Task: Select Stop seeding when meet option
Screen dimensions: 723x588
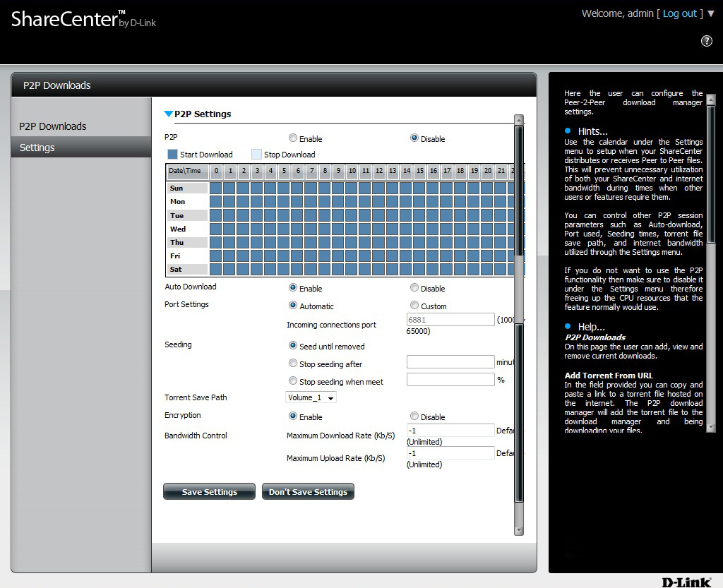Action: pos(293,380)
